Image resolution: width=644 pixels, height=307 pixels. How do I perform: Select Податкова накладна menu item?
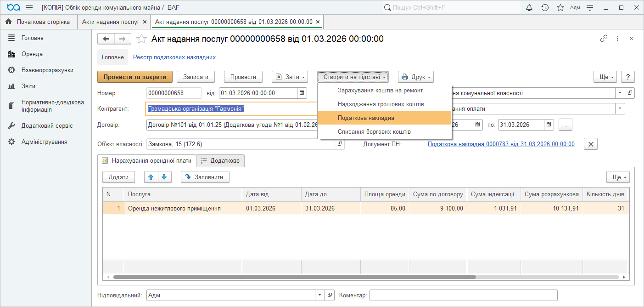pos(366,118)
